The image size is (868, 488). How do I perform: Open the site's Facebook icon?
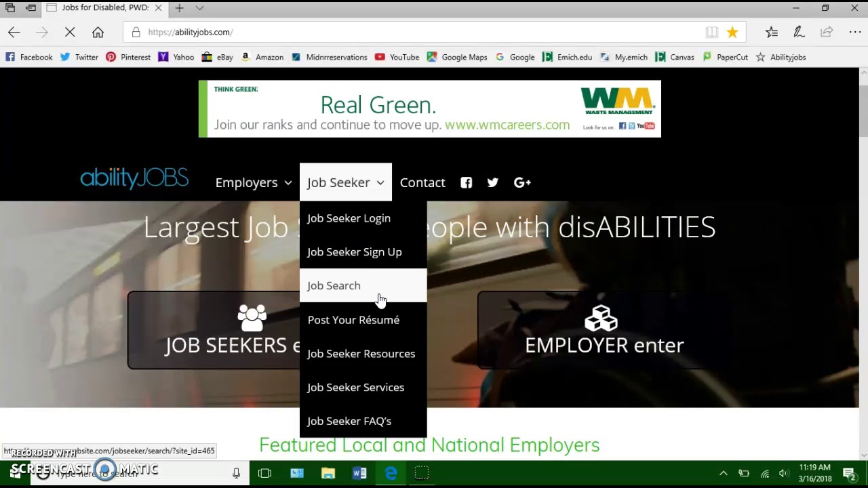click(467, 182)
